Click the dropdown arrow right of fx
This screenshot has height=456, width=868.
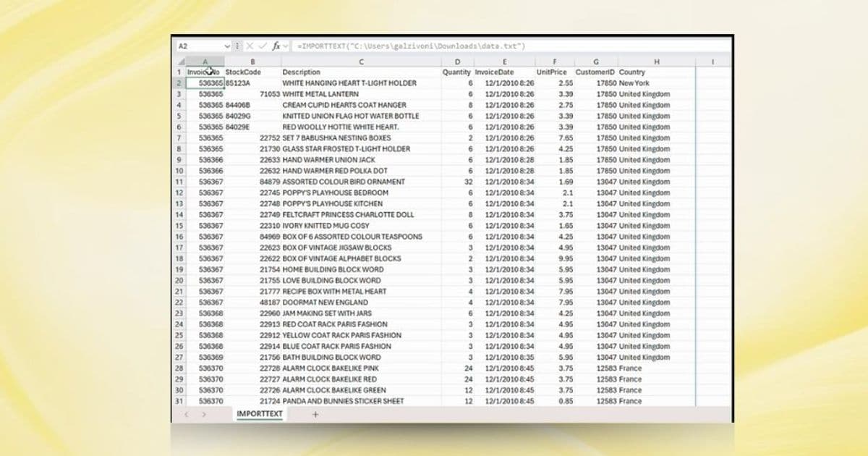[x=285, y=46]
